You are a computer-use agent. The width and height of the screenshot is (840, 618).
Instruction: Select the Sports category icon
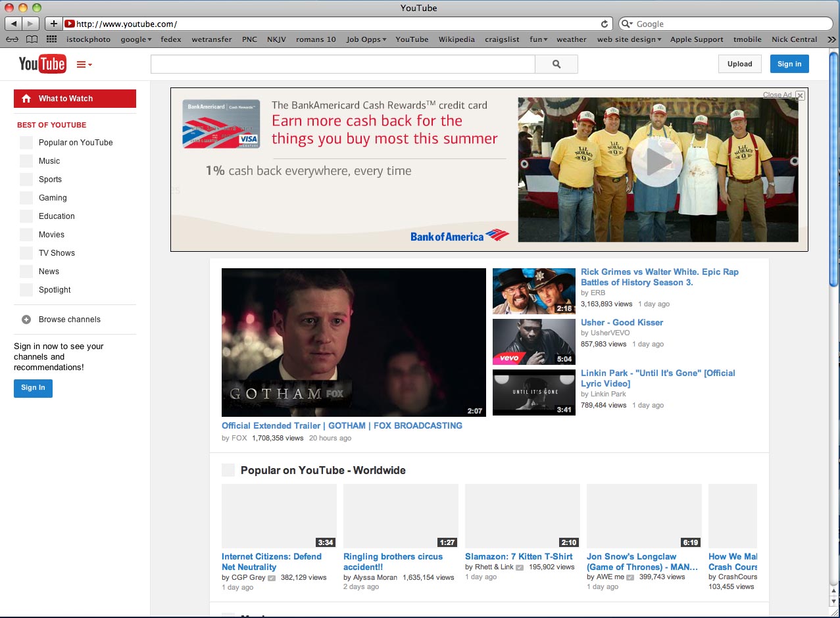tap(26, 179)
